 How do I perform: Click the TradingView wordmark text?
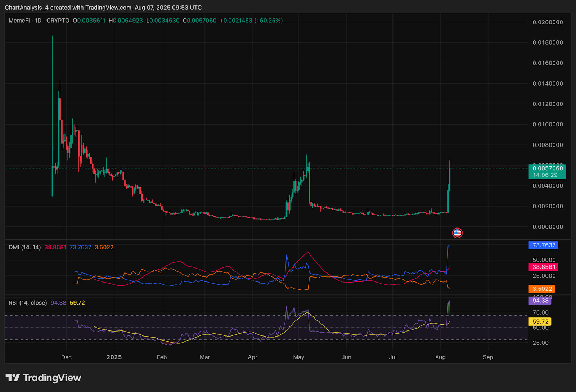pyautogui.click(x=52, y=378)
